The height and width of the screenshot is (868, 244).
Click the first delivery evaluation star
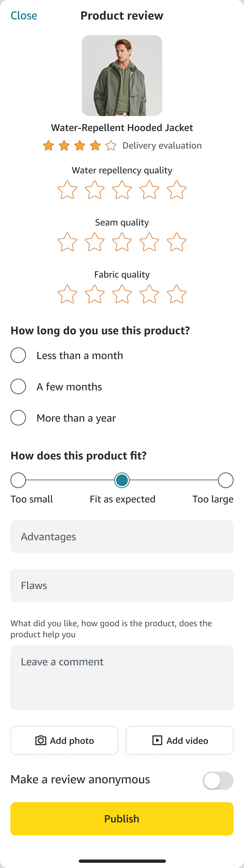[48, 146]
